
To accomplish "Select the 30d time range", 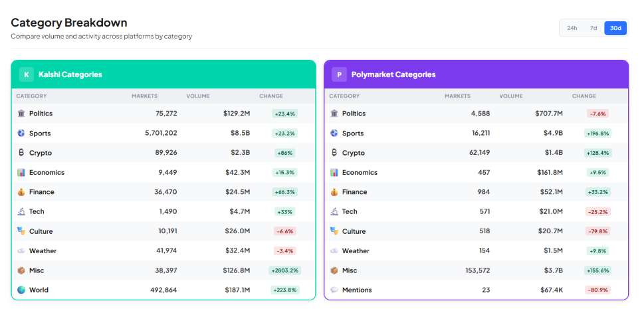I will point(615,28).
